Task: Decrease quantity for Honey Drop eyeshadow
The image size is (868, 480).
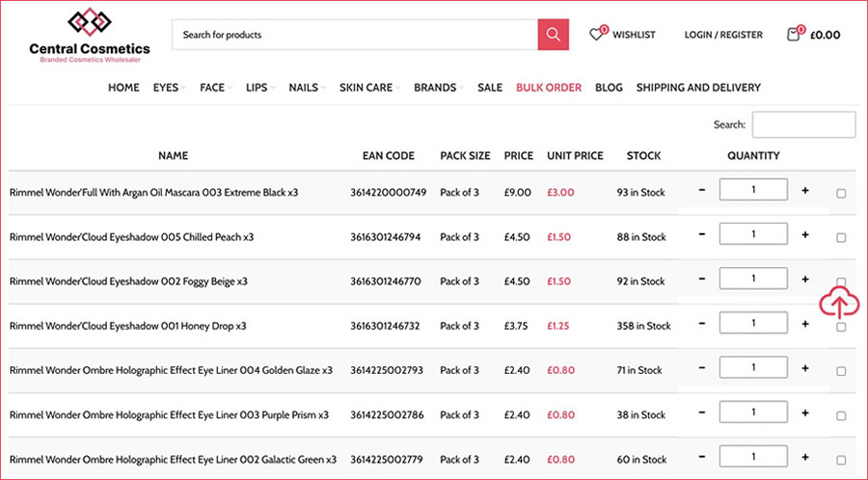Action: point(702,323)
